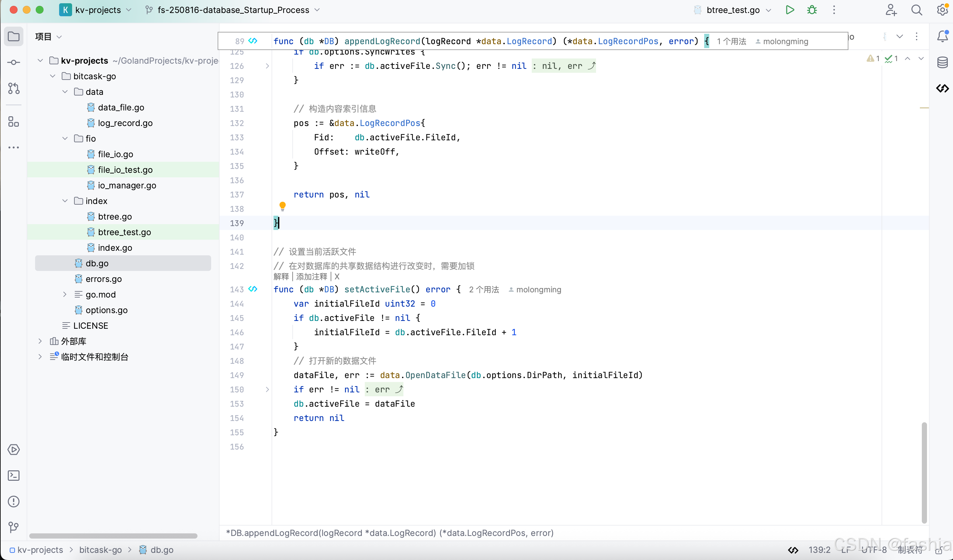953x560 pixels.
Task: Click the green Run button
Action: tap(790, 10)
